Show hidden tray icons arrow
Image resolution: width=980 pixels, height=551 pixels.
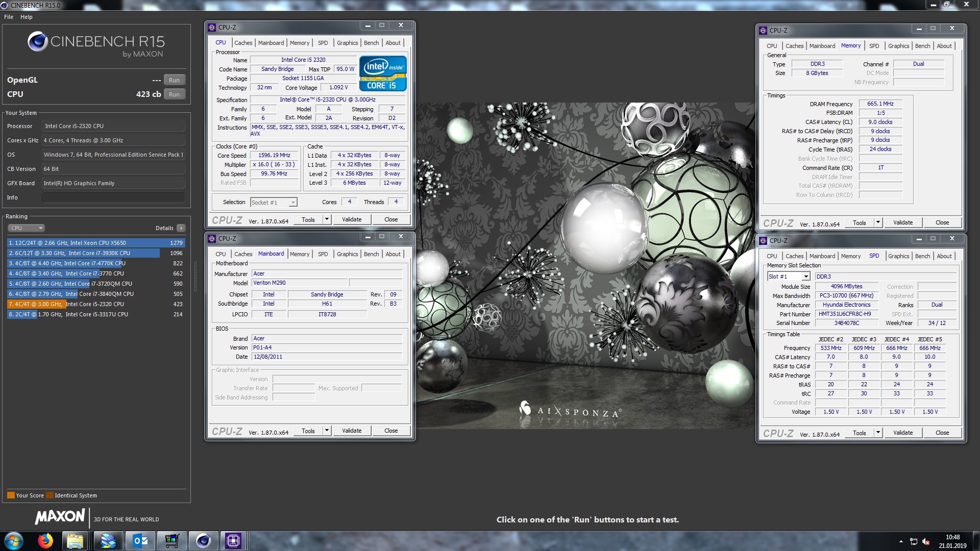(x=901, y=541)
